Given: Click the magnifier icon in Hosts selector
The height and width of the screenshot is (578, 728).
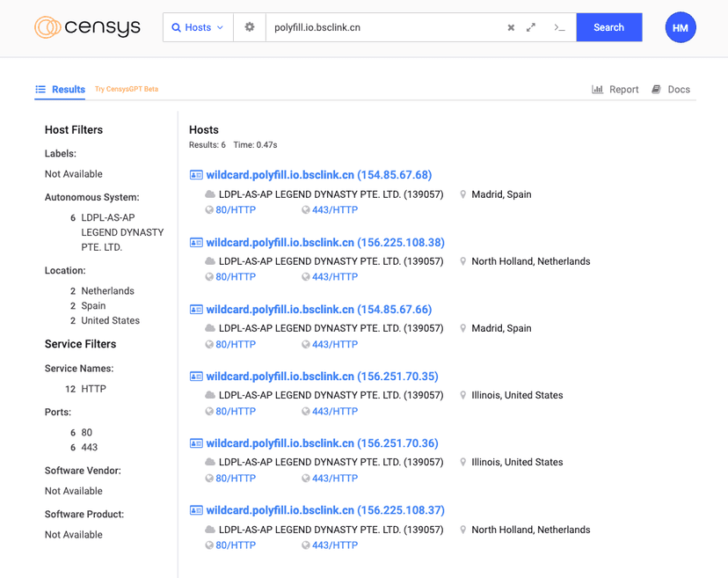Looking at the screenshot, I should (176, 27).
